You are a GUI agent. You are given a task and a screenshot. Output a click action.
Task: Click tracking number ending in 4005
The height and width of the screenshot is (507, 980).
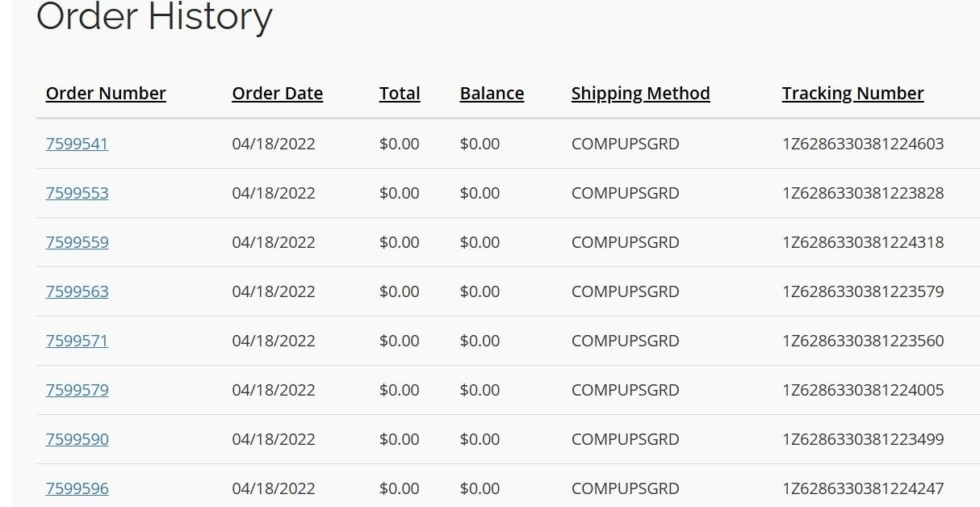click(x=862, y=390)
